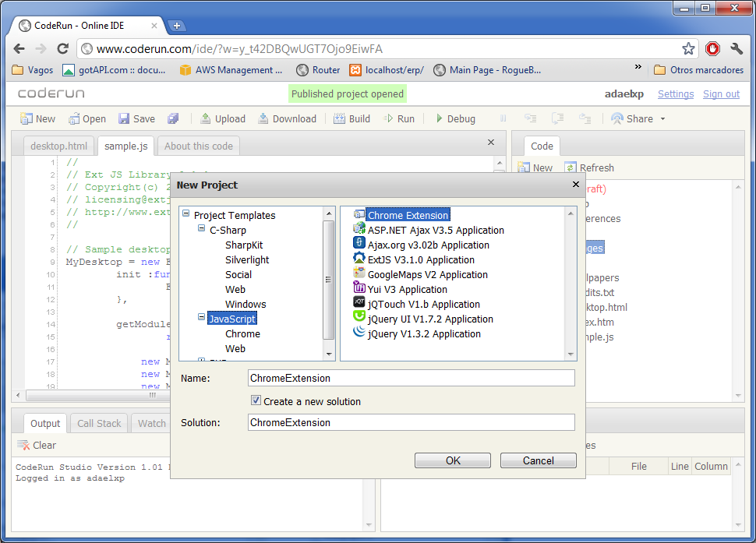Select SharpKit in the template tree
This screenshot has width=756, height=543.
[244, 245]
